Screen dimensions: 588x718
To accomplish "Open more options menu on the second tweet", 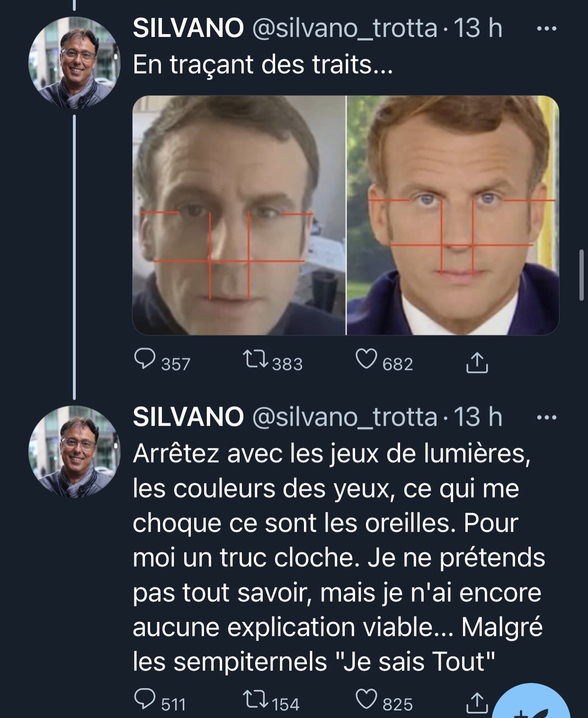I will click(547, 418).
